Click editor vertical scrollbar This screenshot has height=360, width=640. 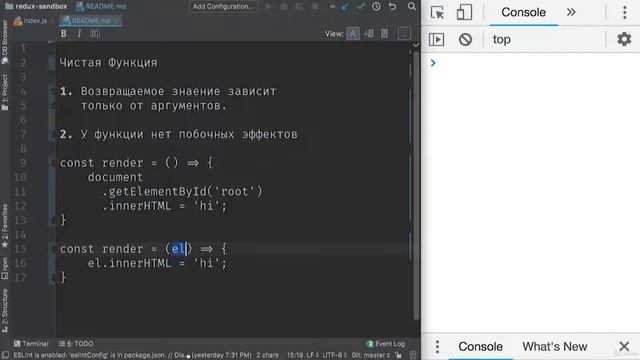[x=416, y=186]
